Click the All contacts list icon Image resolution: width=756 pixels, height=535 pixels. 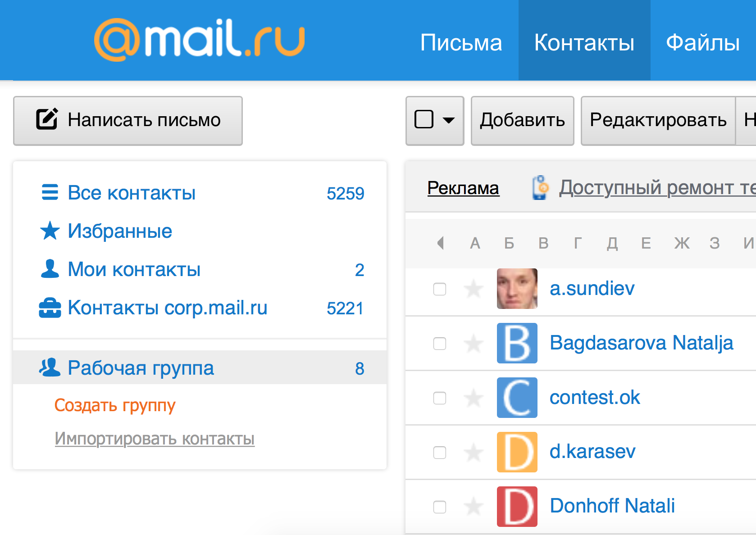click(50, 192)
